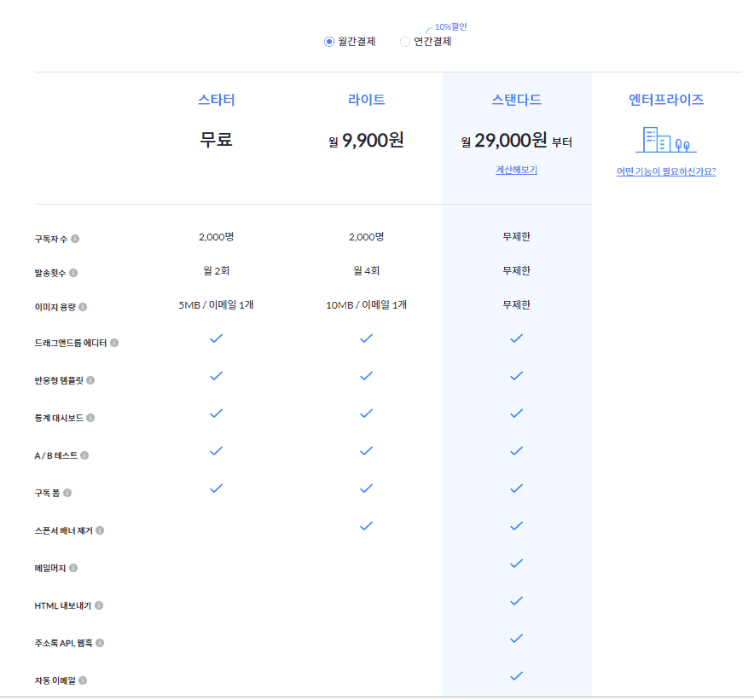Viewport: 754px width, 700px height.
Task: Click info icon beside 구독 폼
Action: (x=67, y=493)
